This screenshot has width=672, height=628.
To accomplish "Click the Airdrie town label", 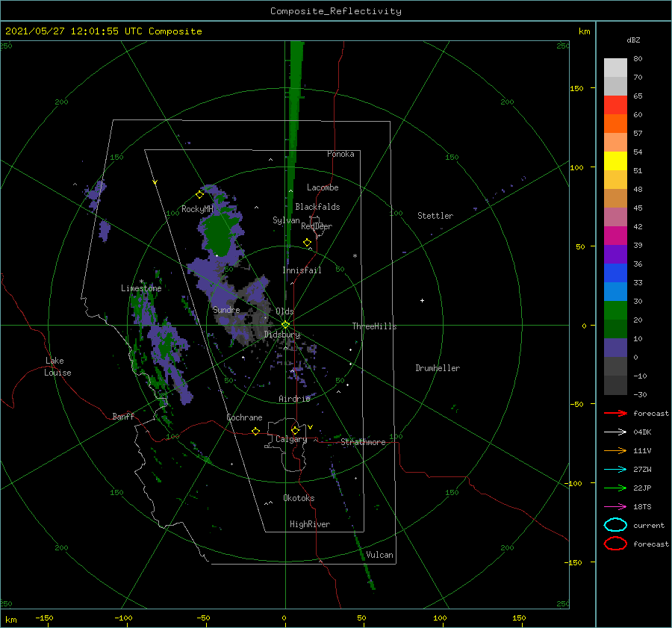I will [294, 399].
